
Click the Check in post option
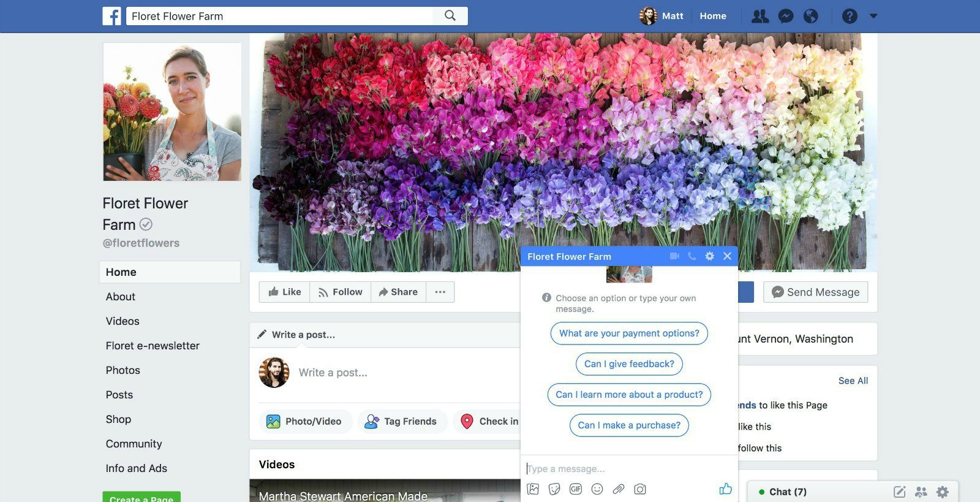[x=488, y=422]
